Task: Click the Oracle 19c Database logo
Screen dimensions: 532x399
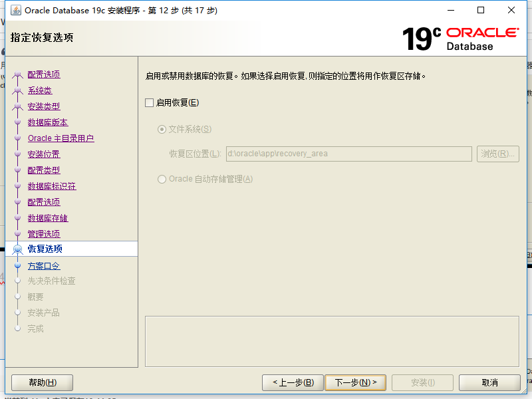Action: tap(460, 39)
